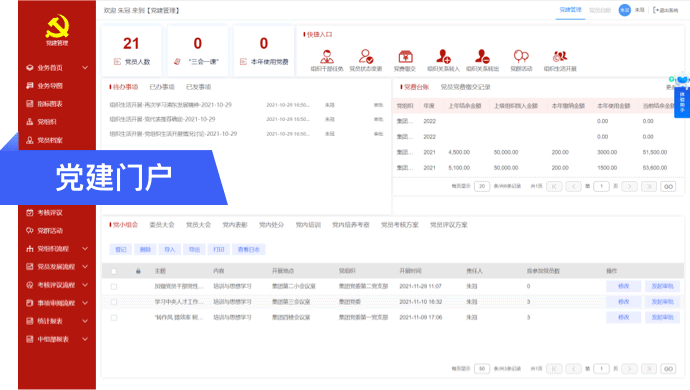Expand the 业务首页 sidebar menu chevron

(x=85, y=68)
